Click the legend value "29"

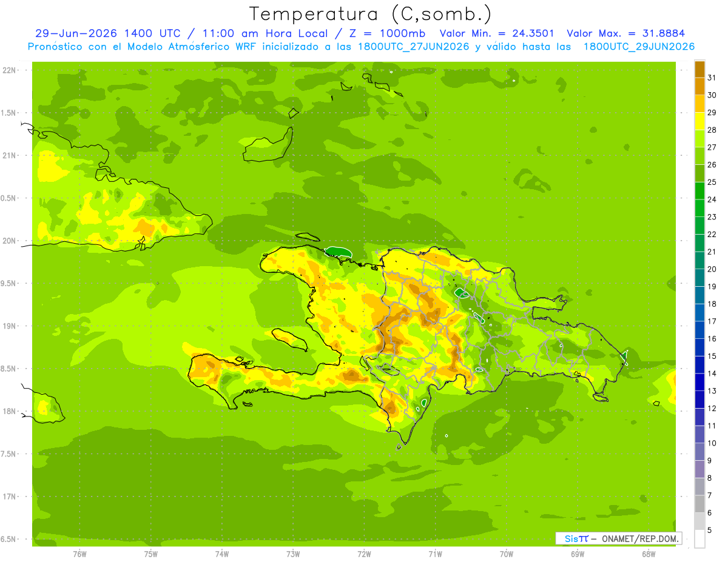click(x=712, y=112)
